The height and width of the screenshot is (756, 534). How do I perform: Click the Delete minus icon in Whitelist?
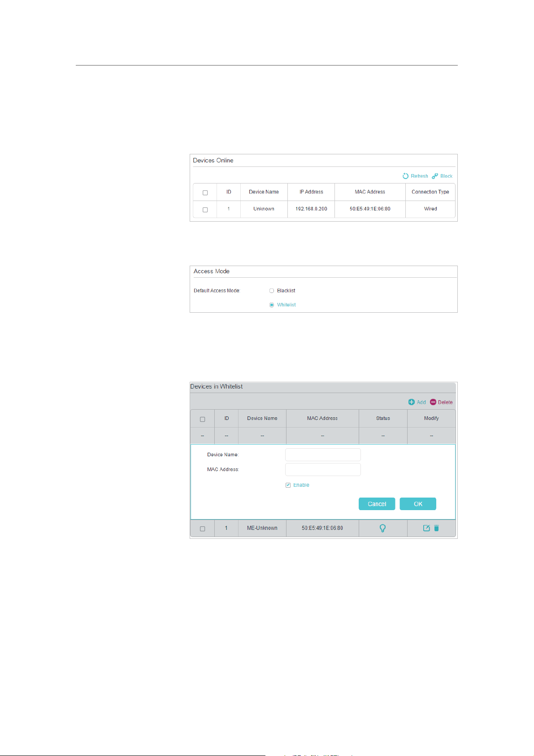pos(433,402)
